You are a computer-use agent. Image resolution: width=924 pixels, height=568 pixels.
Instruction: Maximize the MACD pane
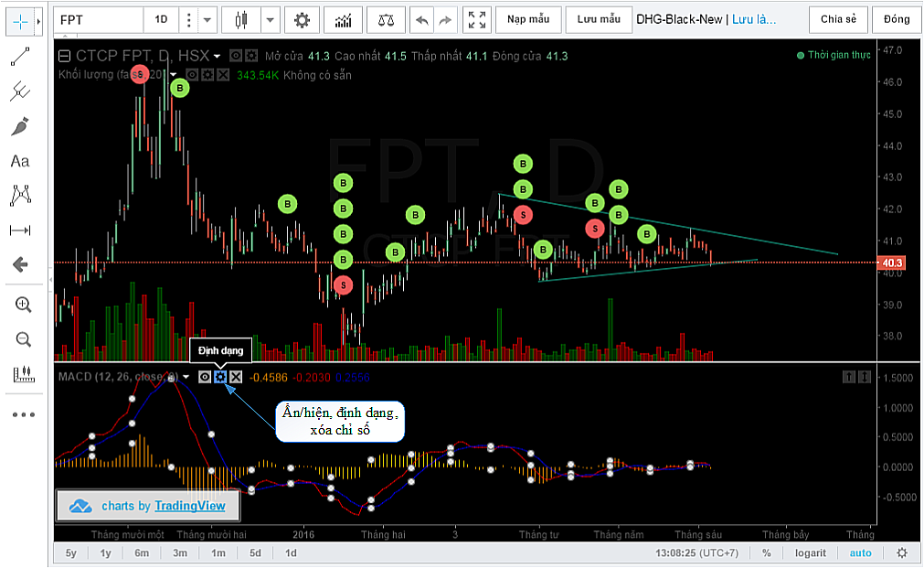(x=864, y=377)
